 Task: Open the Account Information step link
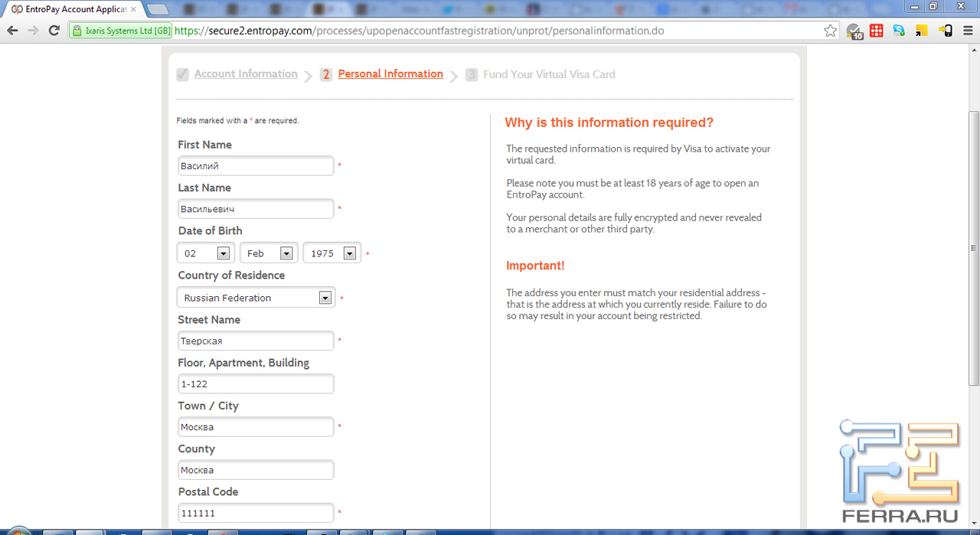pos(246,73)
